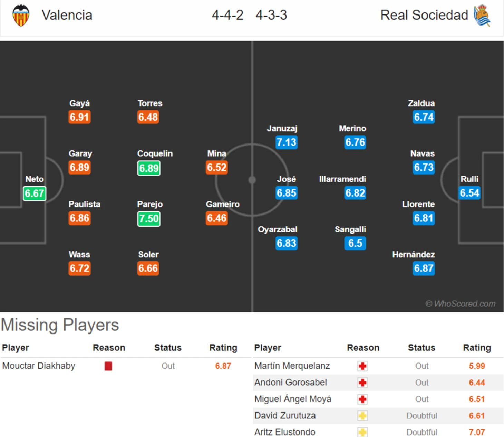Viewport: 504px width, 437px height.
Task: Open the Mouctar Diakhaby player link
Action: click(39, 366)
